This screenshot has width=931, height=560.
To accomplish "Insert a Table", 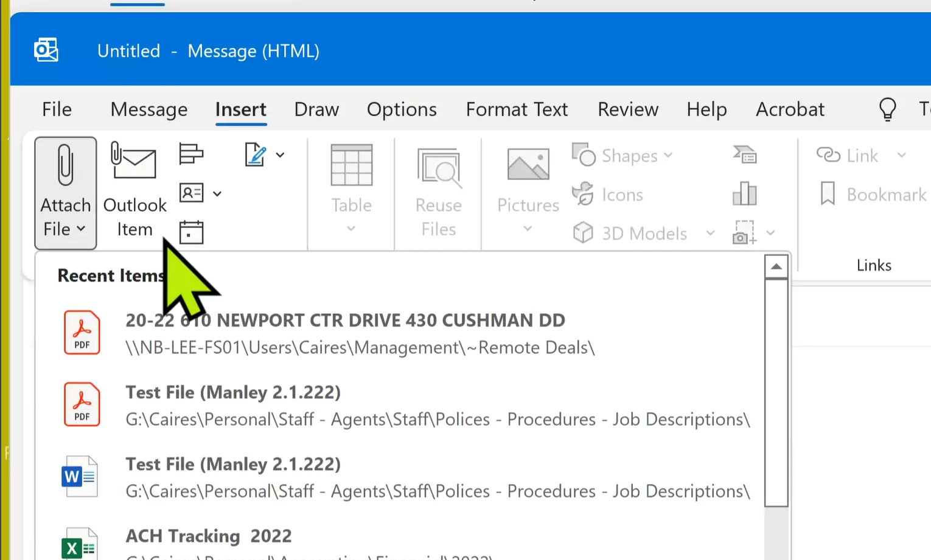I will point(351,190).
